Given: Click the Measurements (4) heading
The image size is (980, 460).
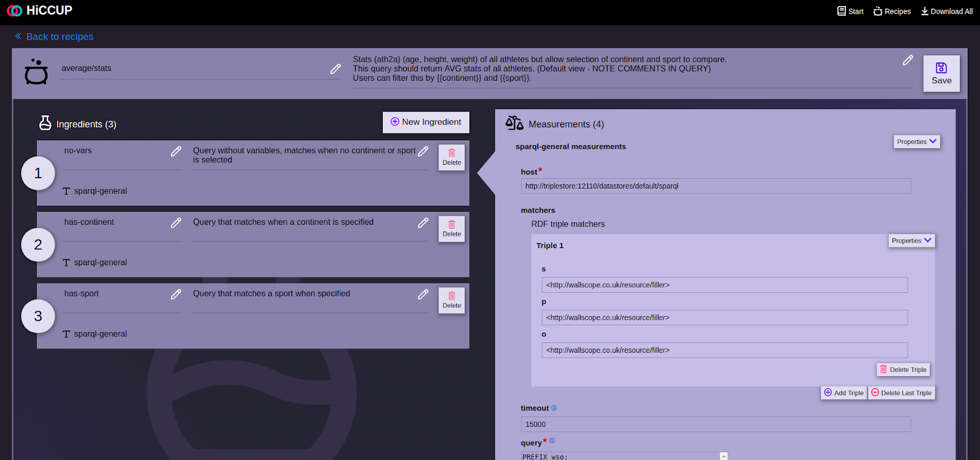Looking at the screenshot, I should pyautogui.click(x=566, y=124).
